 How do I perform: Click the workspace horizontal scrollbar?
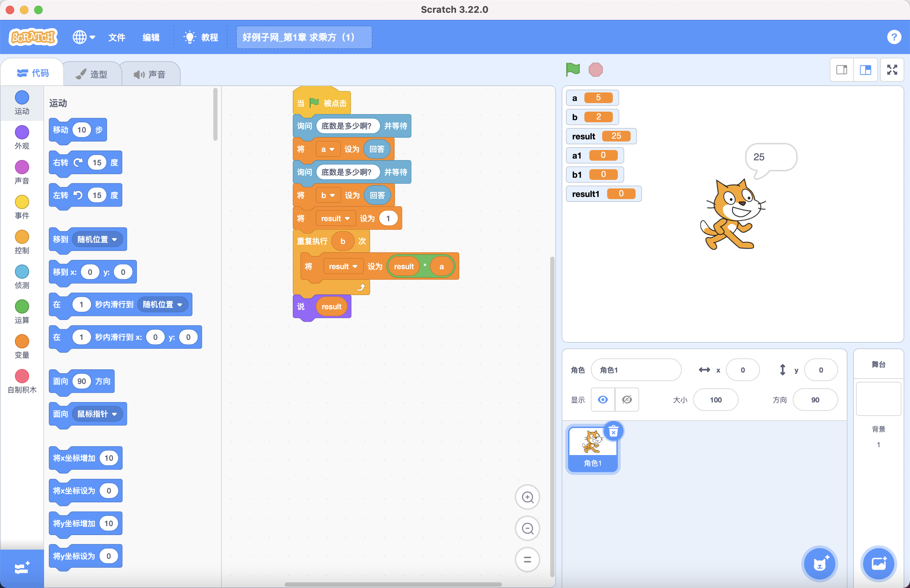[393, 584]
